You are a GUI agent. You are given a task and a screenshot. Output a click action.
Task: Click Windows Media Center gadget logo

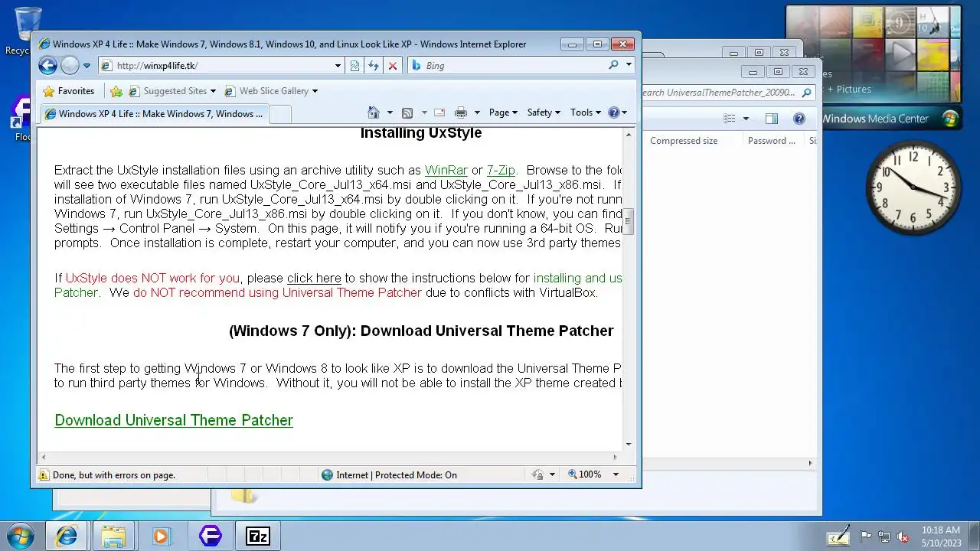[950, 119]
